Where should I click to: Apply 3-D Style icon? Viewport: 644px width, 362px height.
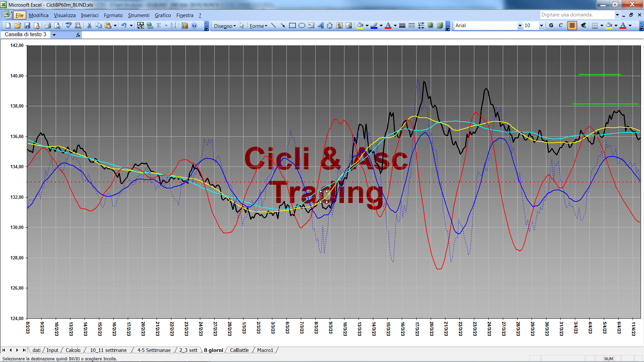tap(440, 25)
